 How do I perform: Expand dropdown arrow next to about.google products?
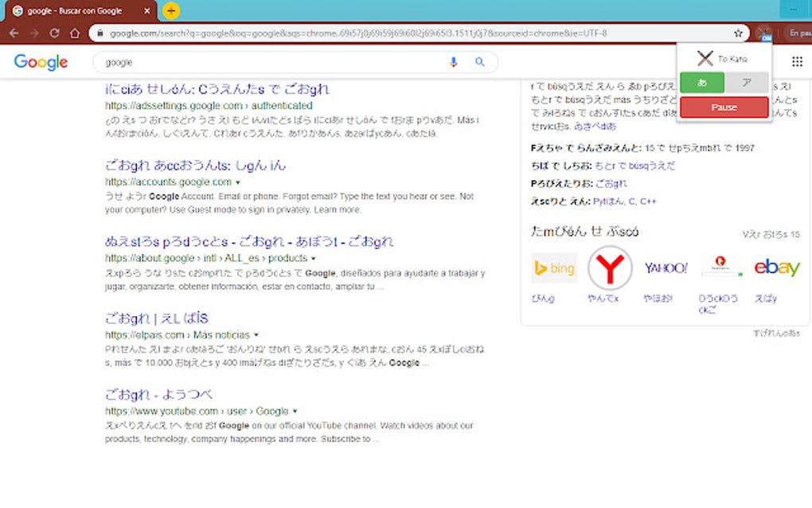coord(314,259)
